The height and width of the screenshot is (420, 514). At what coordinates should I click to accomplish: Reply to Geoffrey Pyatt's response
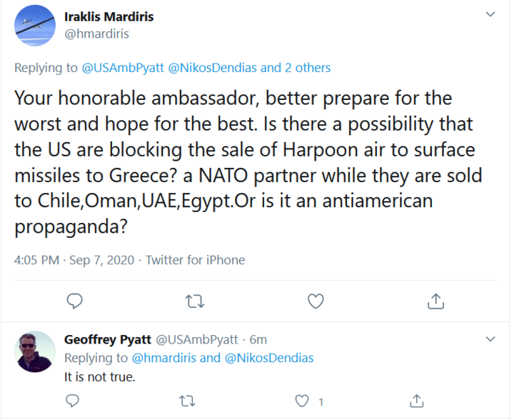pyautogui.click(x=72, y=401)
